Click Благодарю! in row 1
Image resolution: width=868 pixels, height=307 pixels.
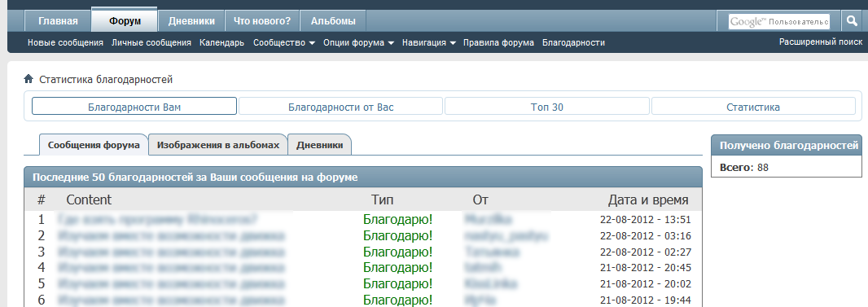[397, 220]
